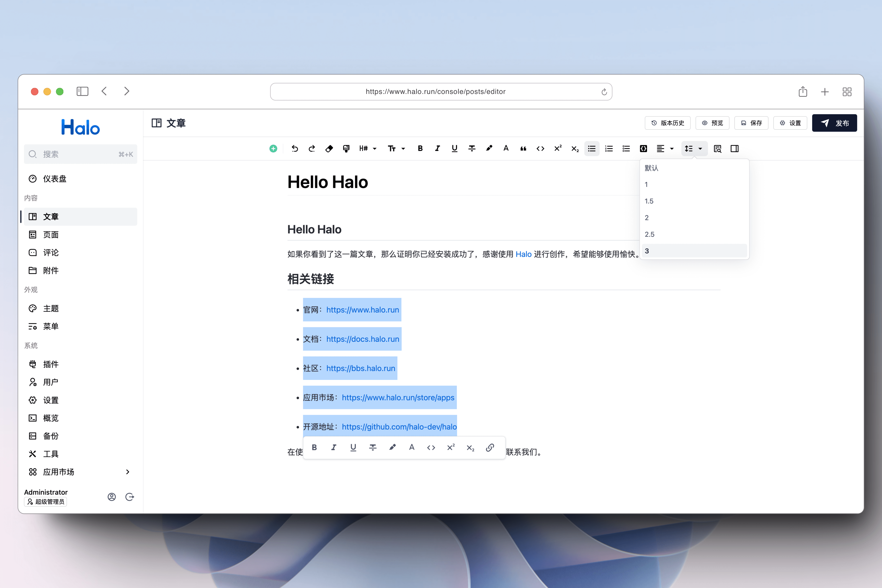Image resolution: width=882 pixels, height=588 pixels.
Task: Open the https://docs.halo.run link
Action: tap(362, 339)
